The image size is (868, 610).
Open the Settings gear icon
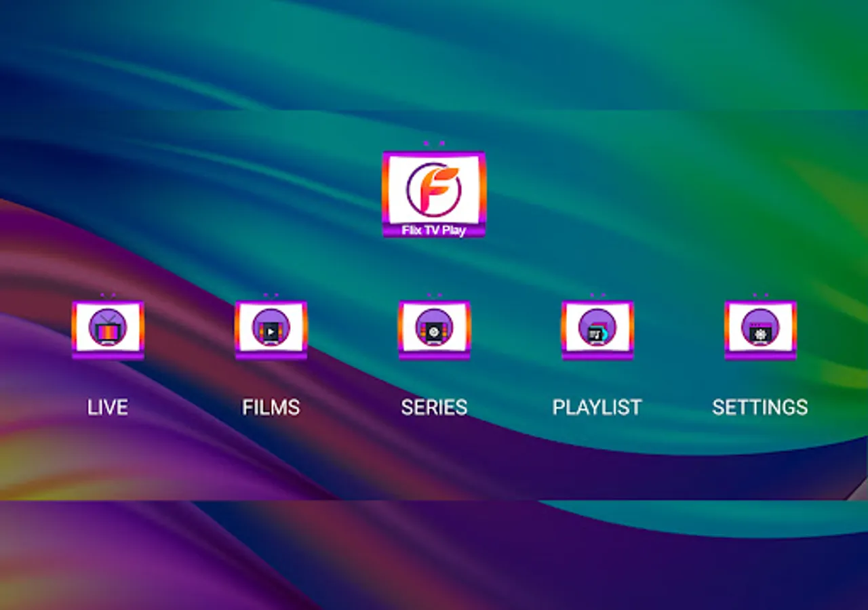pos(760,327)
